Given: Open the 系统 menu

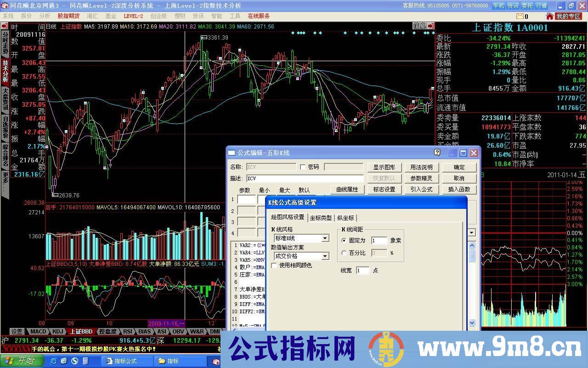Looking at the screenshot, I should (x=8, y=16).
